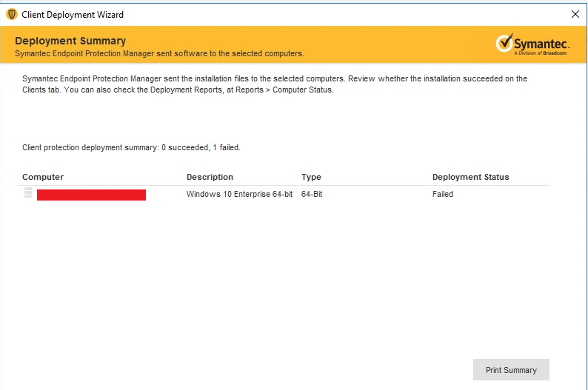Click the Symantec checkmark circle logo
The image size is (588, 390).
click(505, 43)
